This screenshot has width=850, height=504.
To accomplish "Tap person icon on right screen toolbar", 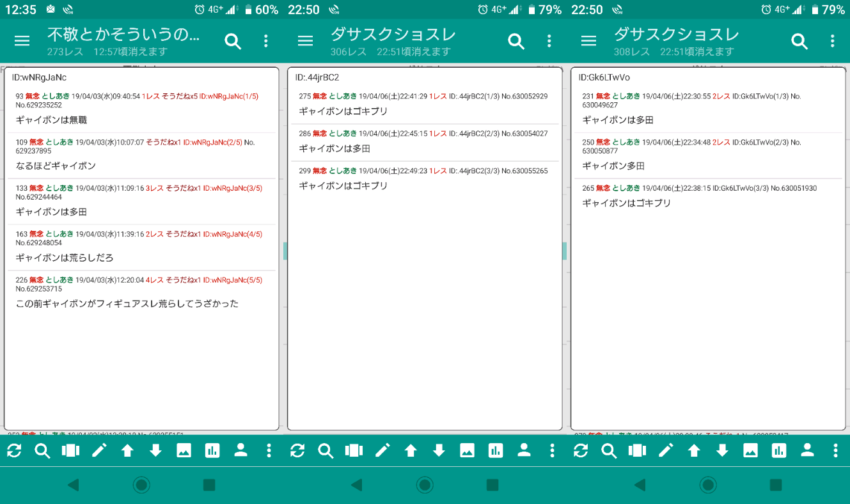I will (807, 450).
